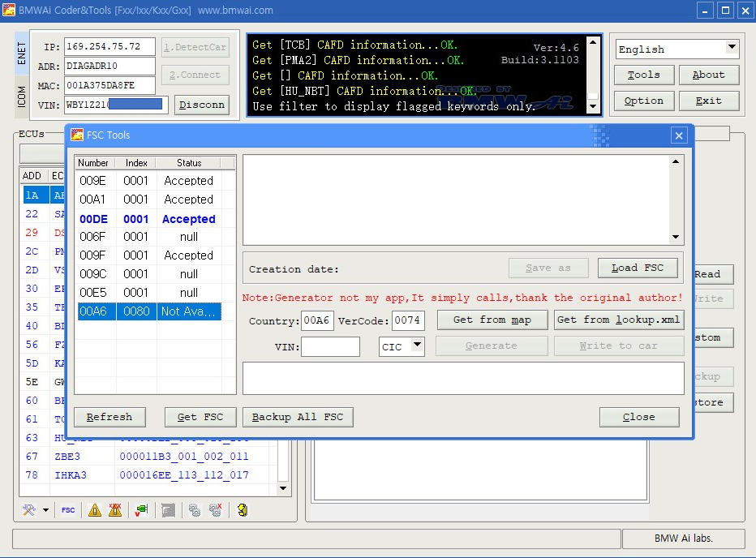The width and height of the screenshot is (756, 558).
Task: Select FSC row 009C null
Action: click(x=149, y=274)
